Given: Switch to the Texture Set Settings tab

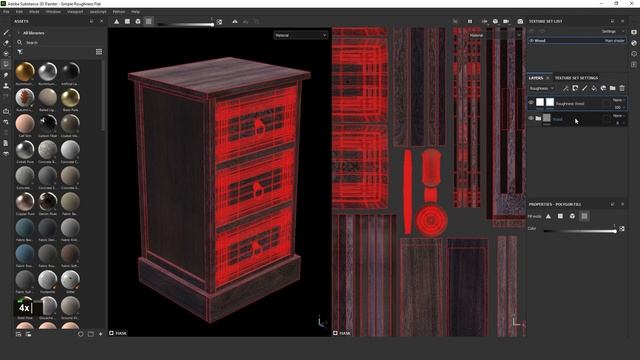Looking at the screenshot, I should tap(576, 78).
